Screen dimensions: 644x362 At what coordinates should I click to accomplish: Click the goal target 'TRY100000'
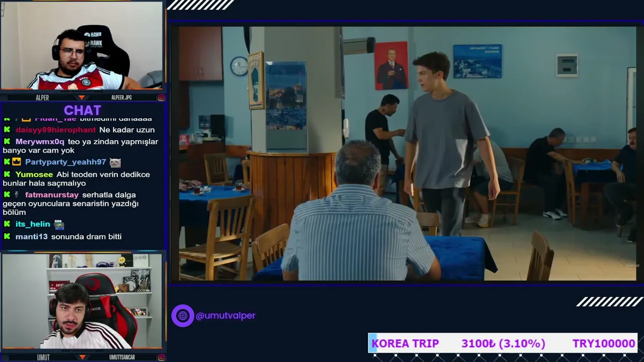pos(604,343)
